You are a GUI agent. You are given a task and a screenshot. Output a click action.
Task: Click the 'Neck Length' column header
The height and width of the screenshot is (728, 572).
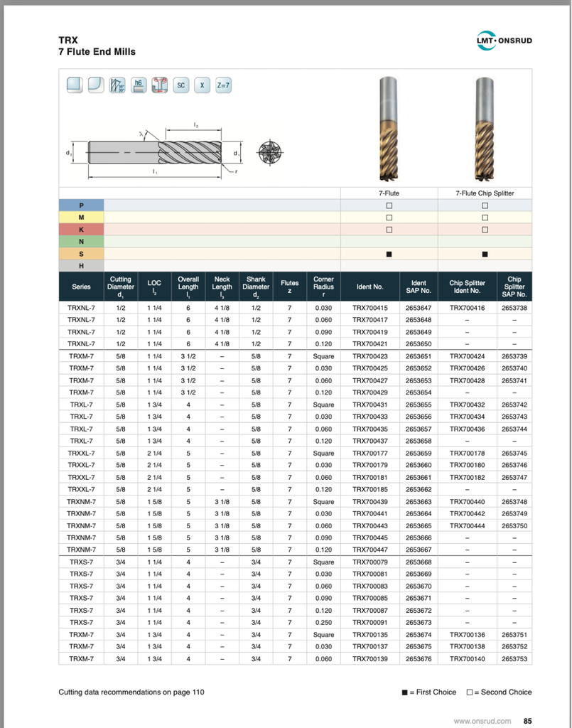222,287
